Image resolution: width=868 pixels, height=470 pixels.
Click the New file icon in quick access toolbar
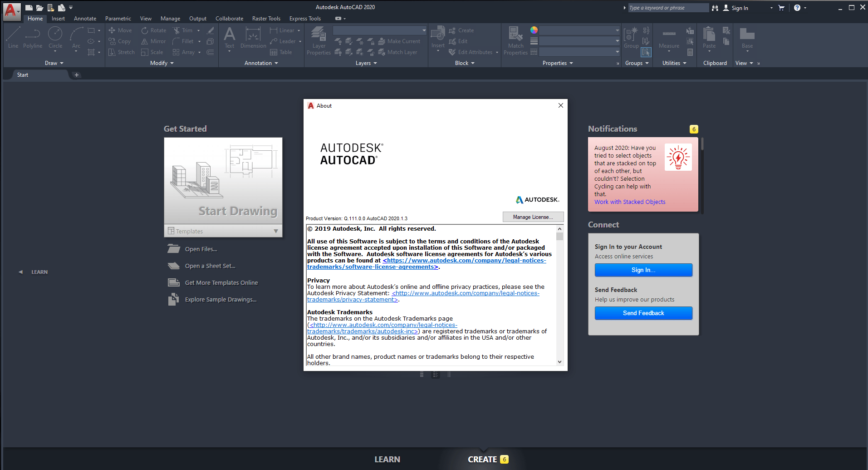pos(29,8)
